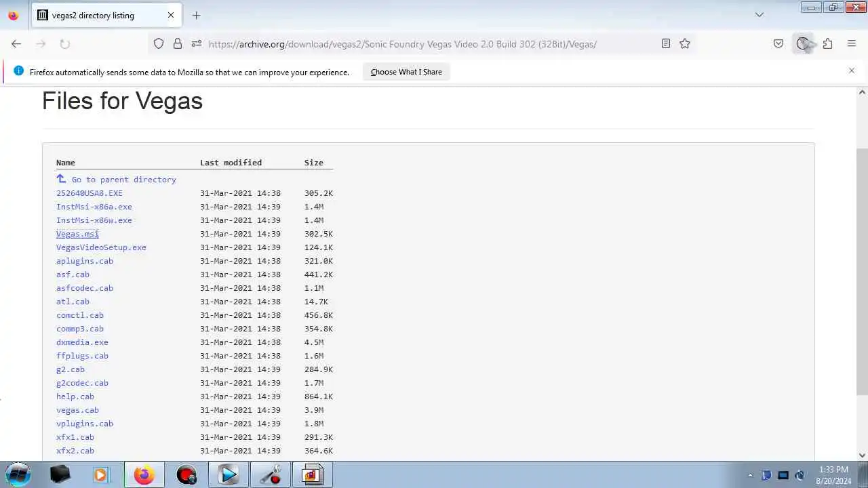Click the Files for Vegas heading

click(x=122, y=101)
